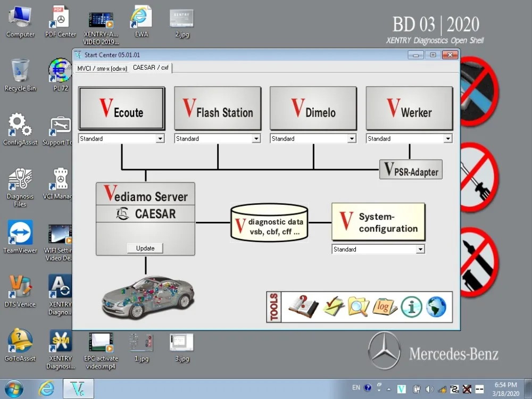The width and height of the screenshot is (532, 399).
Task: Open the checkmark notepad tool icon
Action: click(334, 306)
